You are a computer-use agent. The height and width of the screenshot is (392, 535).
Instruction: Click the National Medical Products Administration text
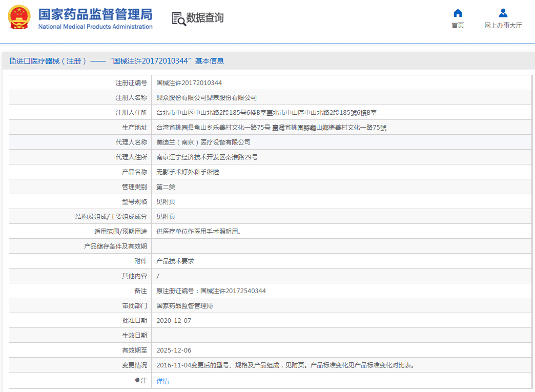(x=95, y=27)
